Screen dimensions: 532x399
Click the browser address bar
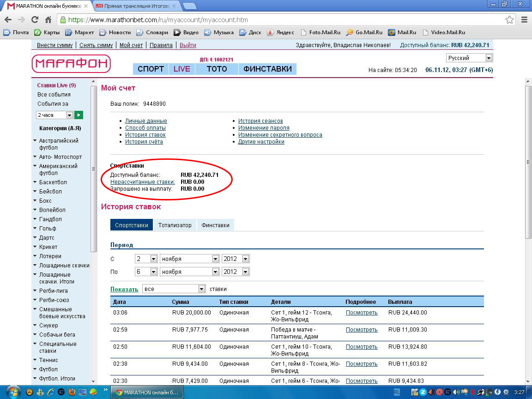(285, 20)
